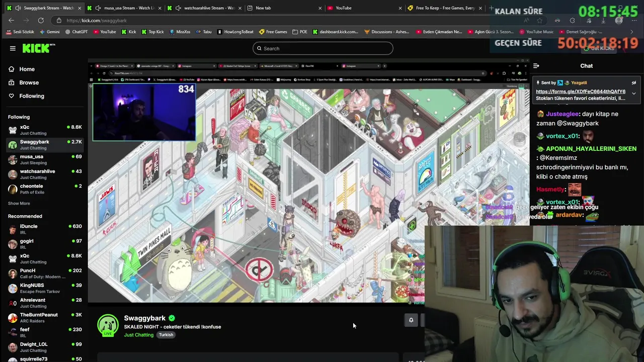Open xQc in the Following list

pos(44,130)
